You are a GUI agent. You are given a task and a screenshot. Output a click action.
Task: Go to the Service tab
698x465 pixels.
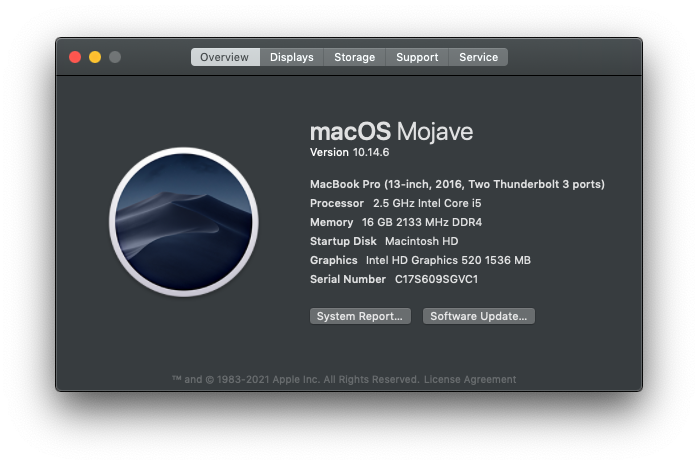coord(479,57)
